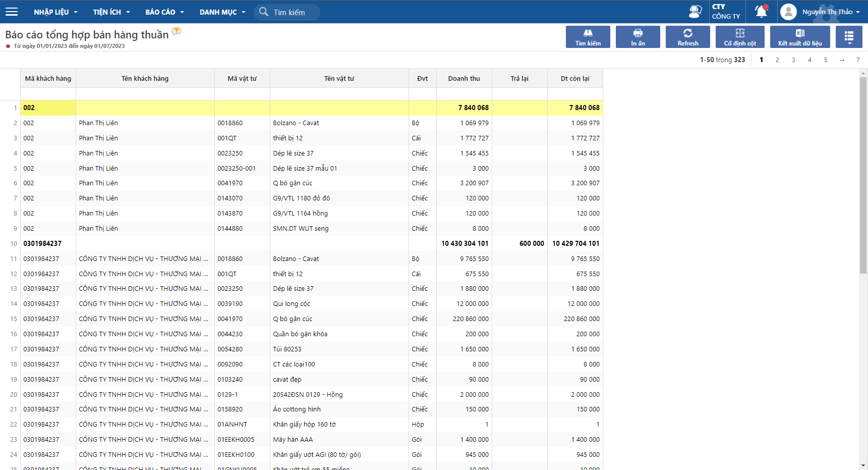Expand the NHẬP LIỆU menu
868x470 pixels.
[55, 12]
